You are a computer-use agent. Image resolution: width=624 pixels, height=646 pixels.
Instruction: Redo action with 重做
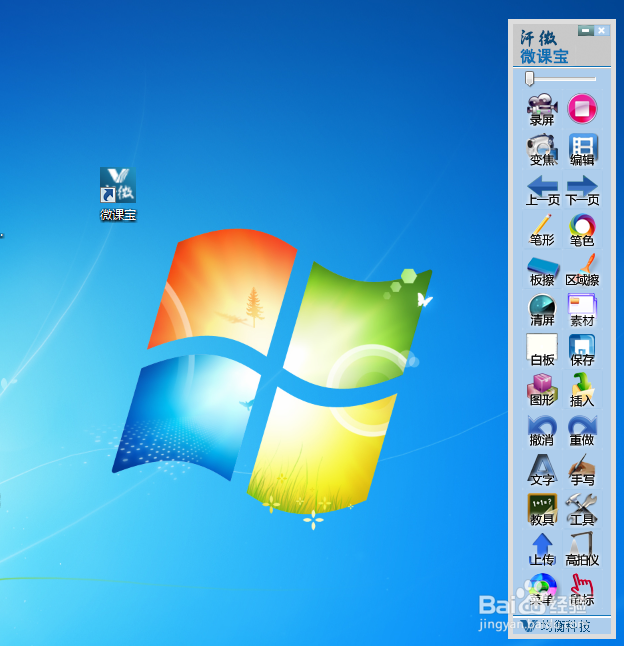coord(582,430)
